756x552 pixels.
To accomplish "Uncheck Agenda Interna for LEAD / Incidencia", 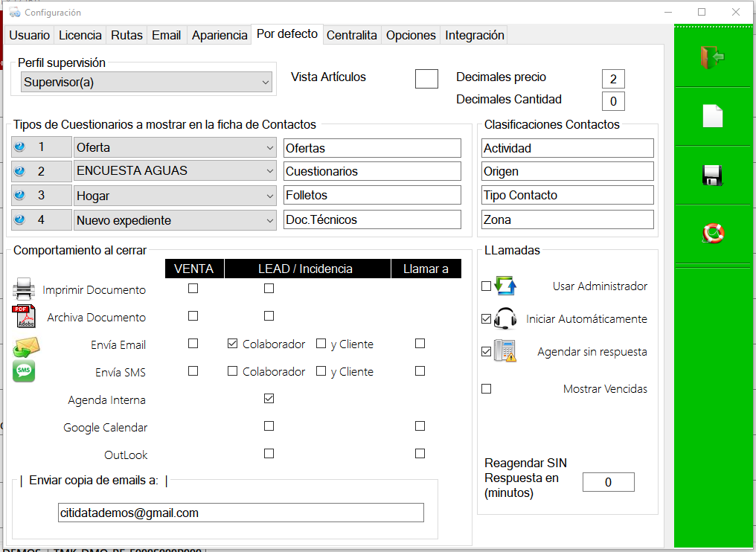I will pos(269,399).
